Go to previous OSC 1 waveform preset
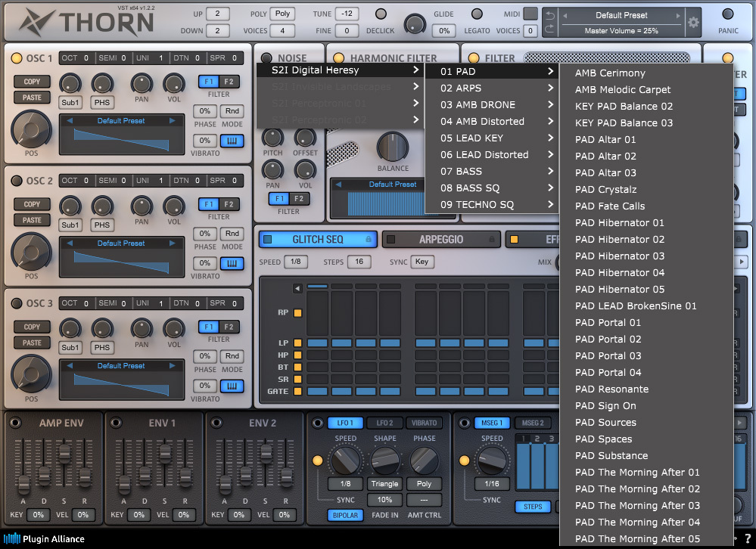This screenshot has width=756, height=549. point(70,120)
